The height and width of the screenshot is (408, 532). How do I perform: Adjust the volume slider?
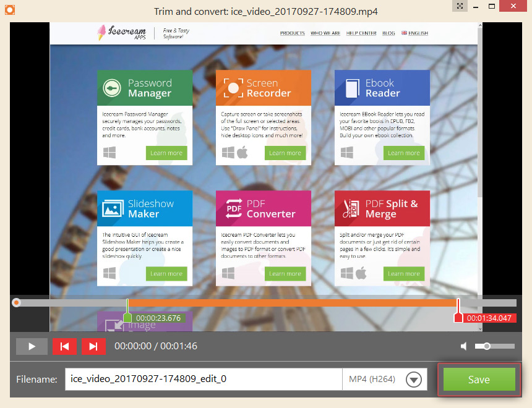click(495, 346)
